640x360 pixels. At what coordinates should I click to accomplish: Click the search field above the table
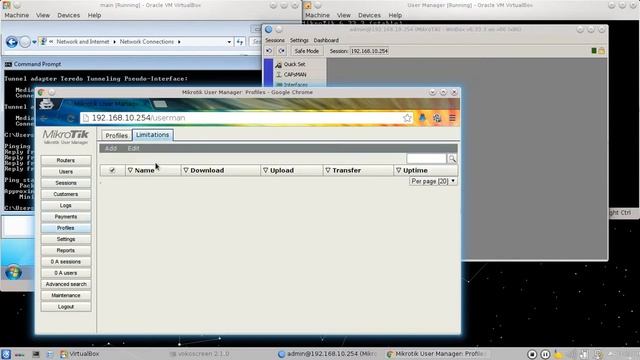click(426, 158)
